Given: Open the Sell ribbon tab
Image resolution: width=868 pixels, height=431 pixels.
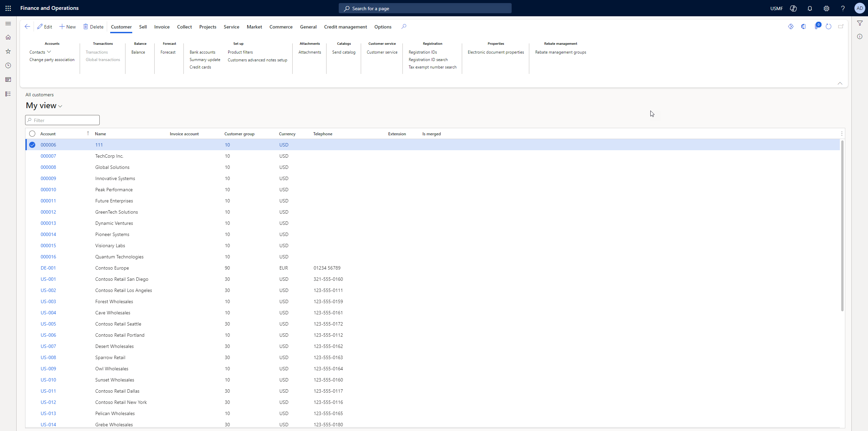Looking at the screenshot, I should click(x=143, y=27).
